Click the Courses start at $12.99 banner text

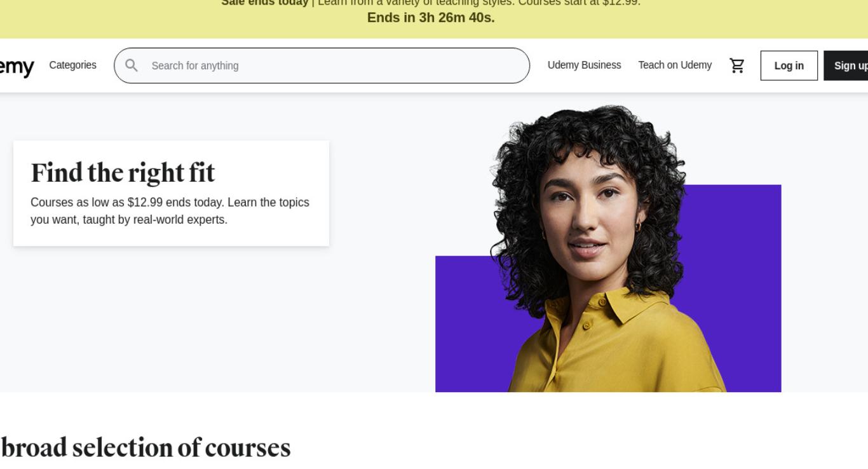coord(579,3)
